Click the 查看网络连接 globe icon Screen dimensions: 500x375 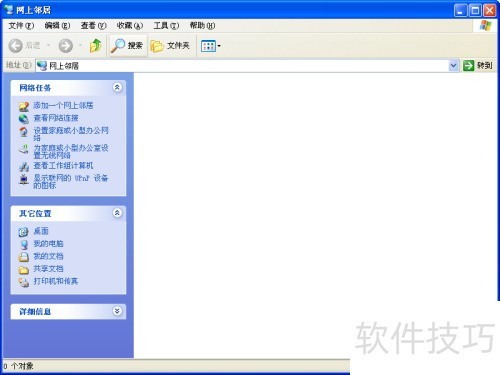(24, 119)
